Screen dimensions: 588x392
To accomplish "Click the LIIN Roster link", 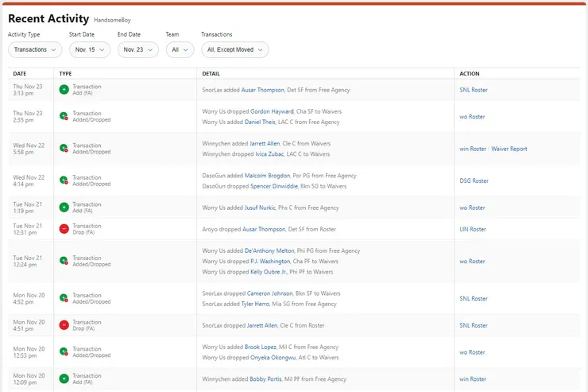I will tap(473, 229).
